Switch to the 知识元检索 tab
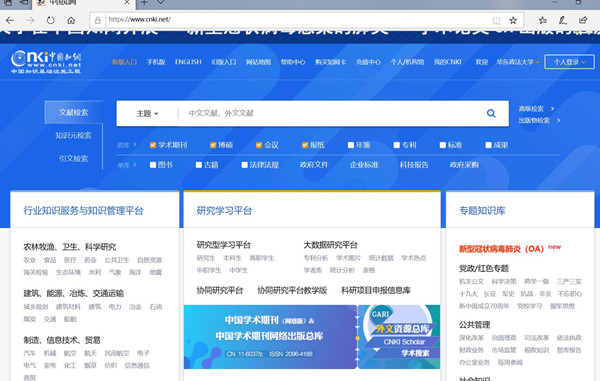 (x=73, y=135)
